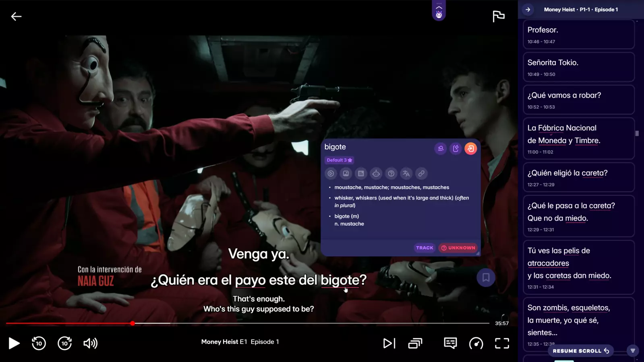Click the sidebar scrollbar thumb
Viewport: 644px width, 362px height.
[x=637, y=133]
